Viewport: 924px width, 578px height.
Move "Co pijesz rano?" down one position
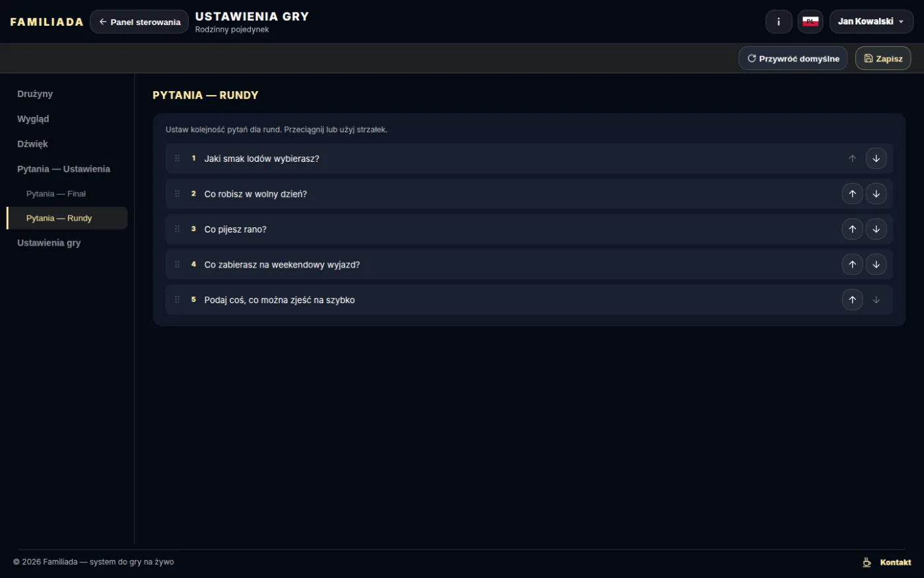876,229
